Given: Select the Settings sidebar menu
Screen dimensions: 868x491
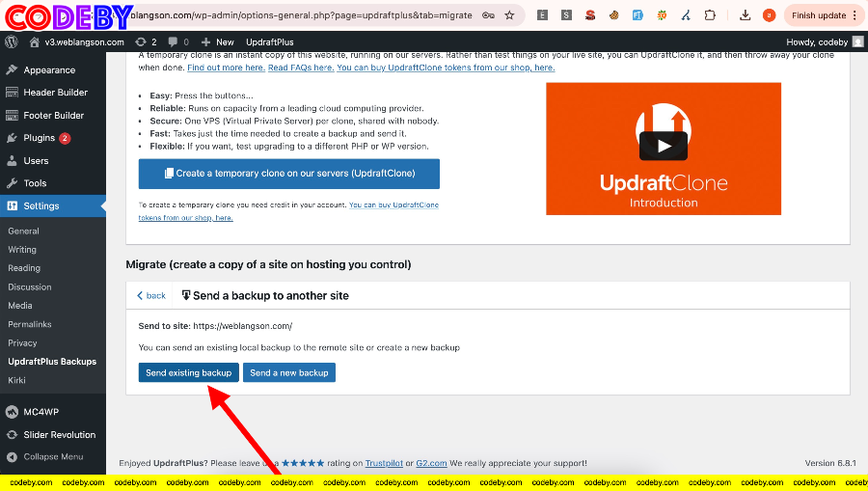Looking at the screenshot, I should point(53,205).
